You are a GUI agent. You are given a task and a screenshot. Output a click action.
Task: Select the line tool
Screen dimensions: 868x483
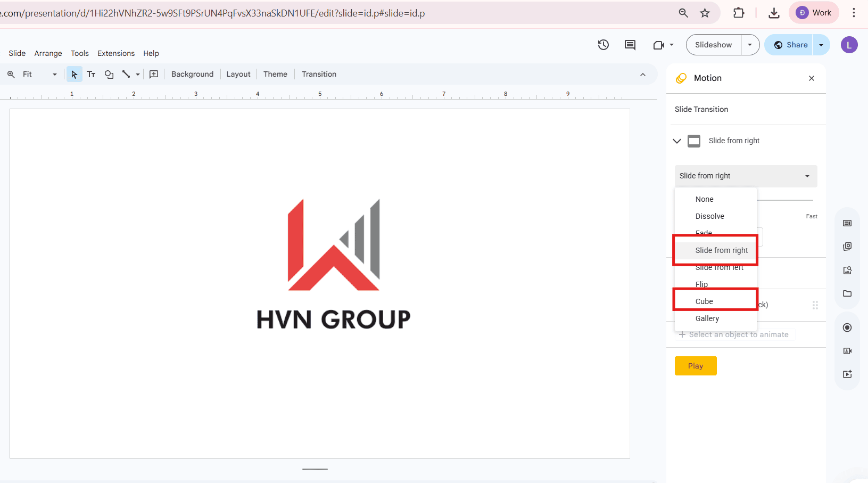pyautogui.click(x=127, y=74)
